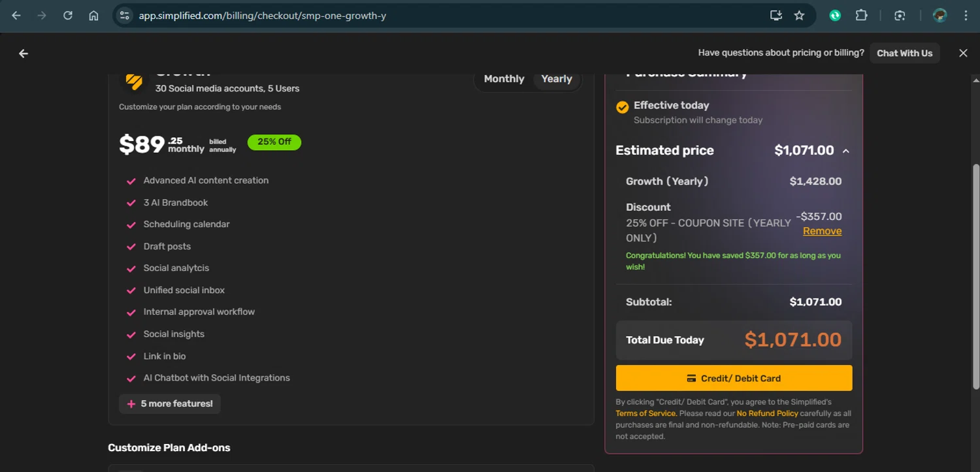Click the checkmark beside 3 AI Brandbook
This screenshot has width=980, height=472.
pos(131,203)
